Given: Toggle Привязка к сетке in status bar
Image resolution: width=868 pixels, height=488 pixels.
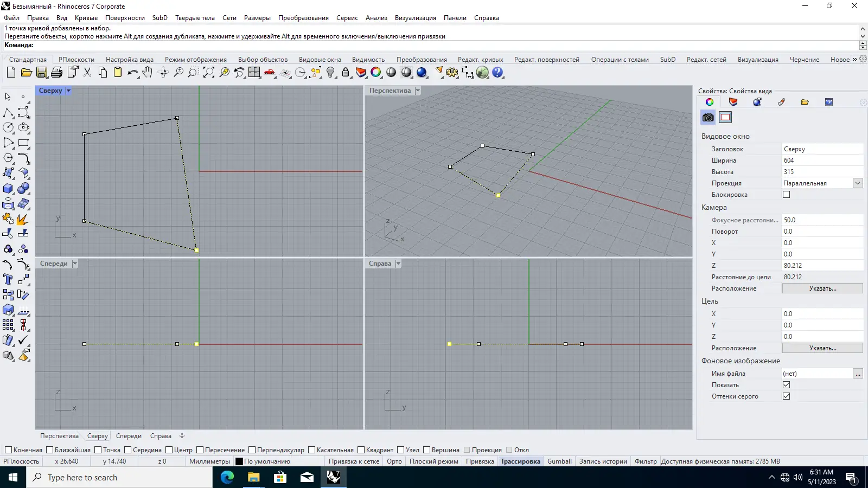Looking at the screenshot, I should [x=354, y=461].
